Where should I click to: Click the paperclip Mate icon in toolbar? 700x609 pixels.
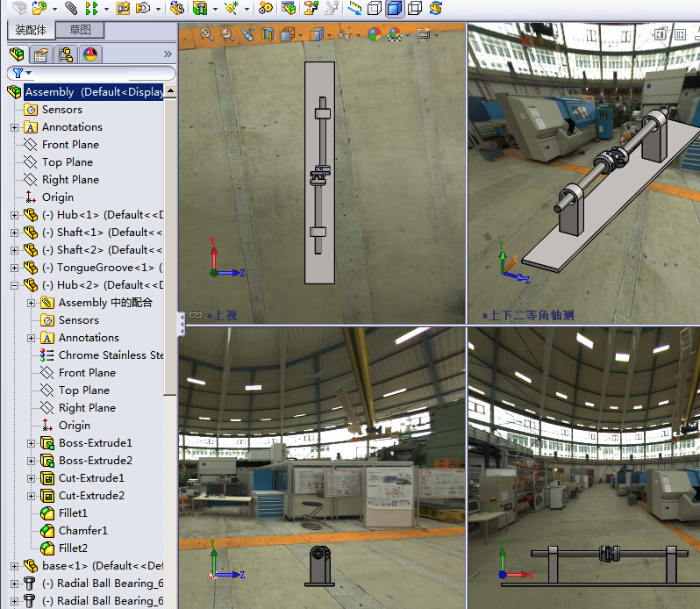click(70, 9)
